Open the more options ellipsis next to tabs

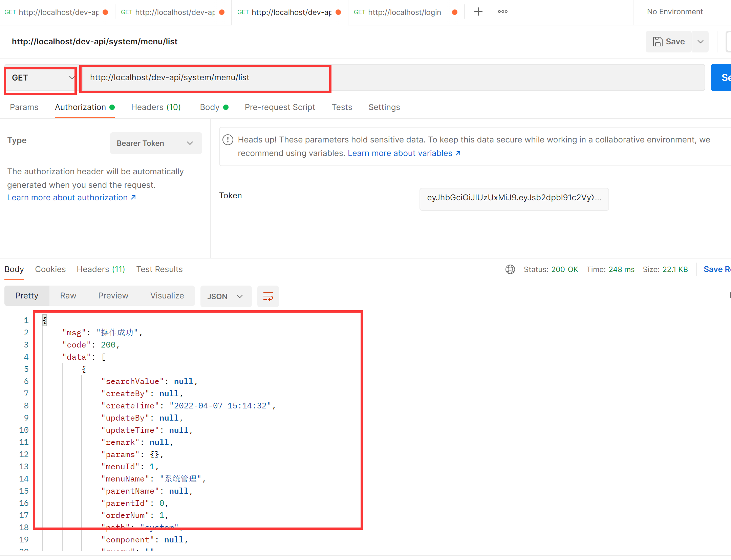(502, 12)
